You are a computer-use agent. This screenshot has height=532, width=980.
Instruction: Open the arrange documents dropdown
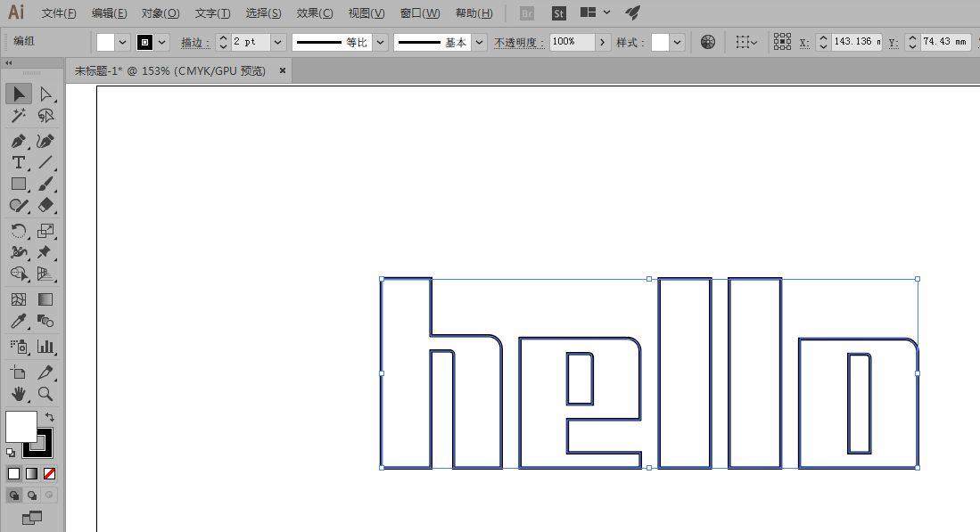[594, 12]
